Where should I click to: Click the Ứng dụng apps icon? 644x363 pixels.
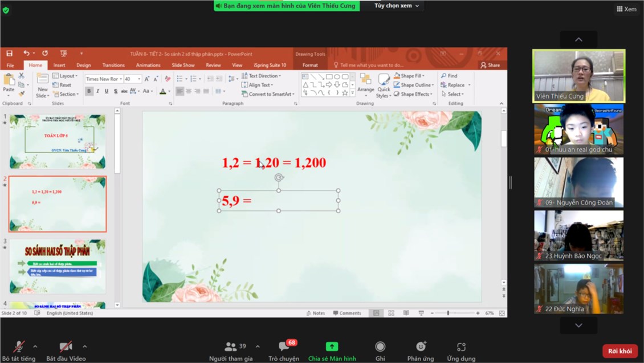click(x=461, y=346)
